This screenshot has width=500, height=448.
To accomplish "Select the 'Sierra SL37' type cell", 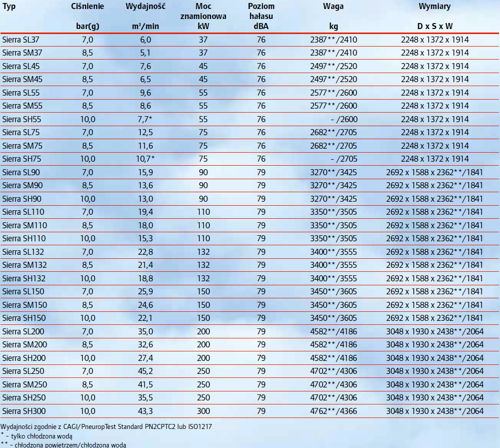I will click(x=21, y=40).
